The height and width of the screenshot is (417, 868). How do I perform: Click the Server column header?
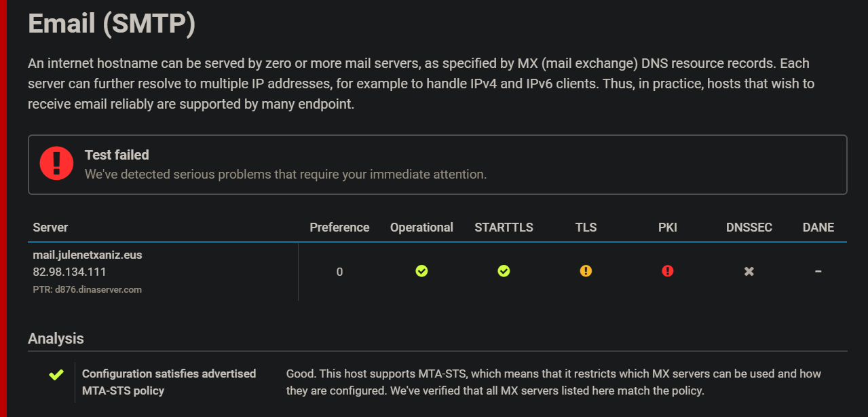pyautogui.click(x=50, y=228)
